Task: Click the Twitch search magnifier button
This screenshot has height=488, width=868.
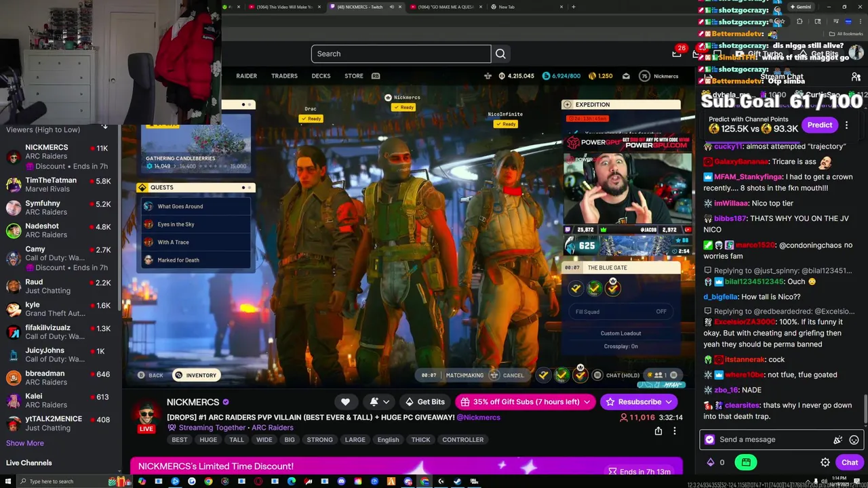Action: click(x=500, y=54)
